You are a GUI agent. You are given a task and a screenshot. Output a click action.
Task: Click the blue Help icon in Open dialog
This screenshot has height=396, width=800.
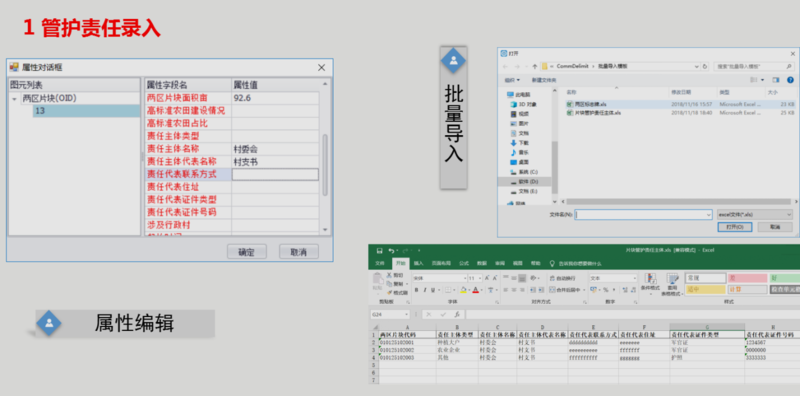[x=790, y=80]
